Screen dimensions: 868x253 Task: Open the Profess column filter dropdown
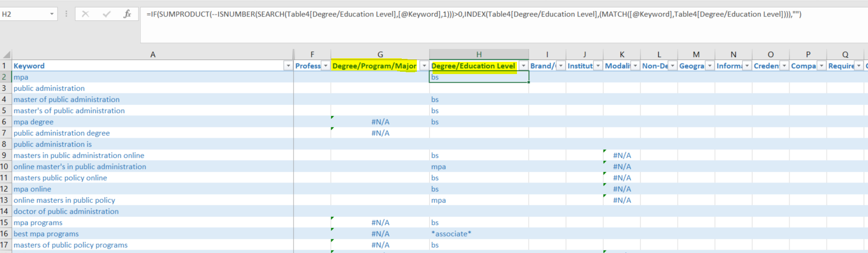(325, 66)
